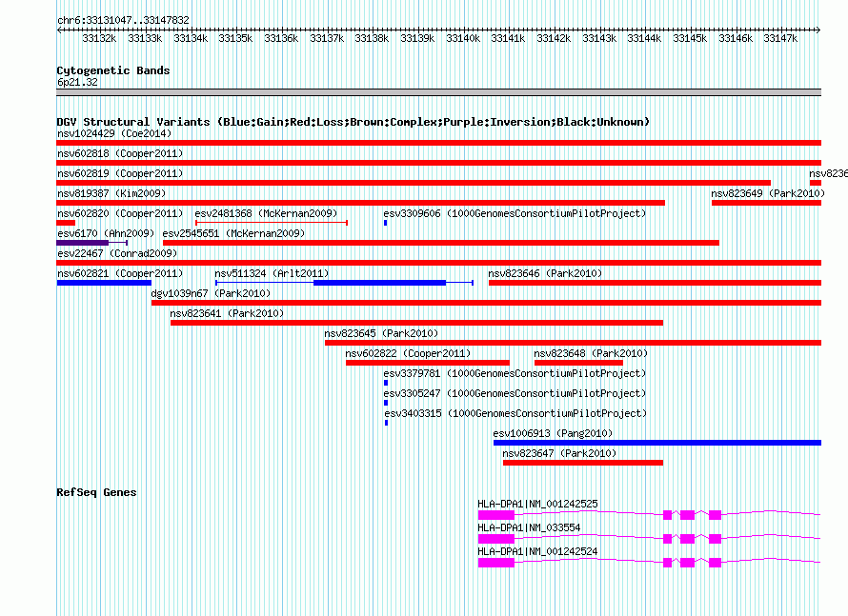Click the ruler's right end arrow
This screenshot has width=848, height=616.
818,30
